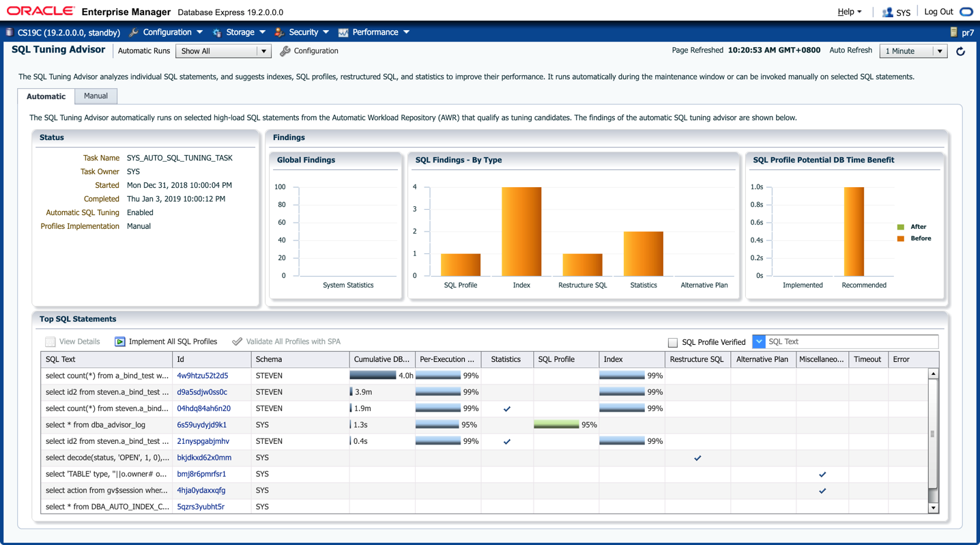Click Log Out
980x545 pixels.
click(x=938, y=12)
